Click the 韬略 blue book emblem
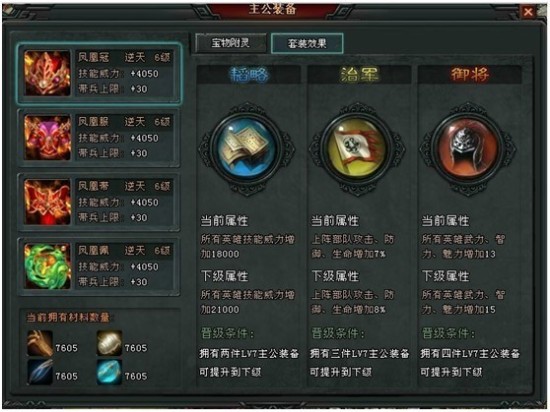This screenshot has width=550, height=412. pyautogui.click(x=247, y=148)
